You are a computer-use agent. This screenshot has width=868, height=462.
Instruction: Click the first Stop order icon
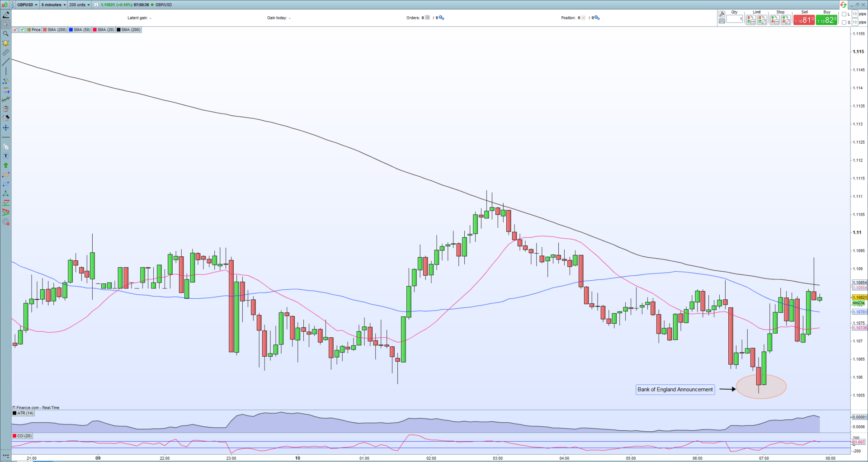(774, 20)
